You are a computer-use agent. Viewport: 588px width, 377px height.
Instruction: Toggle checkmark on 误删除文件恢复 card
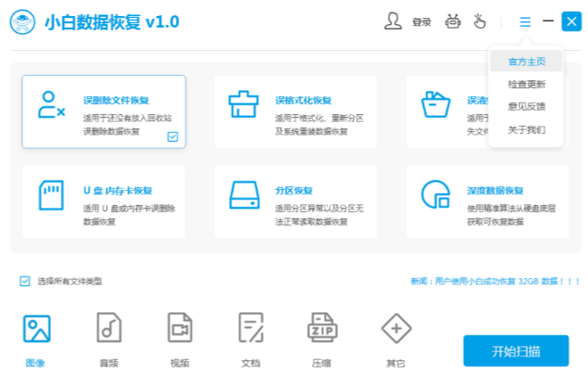pos(173,136)
